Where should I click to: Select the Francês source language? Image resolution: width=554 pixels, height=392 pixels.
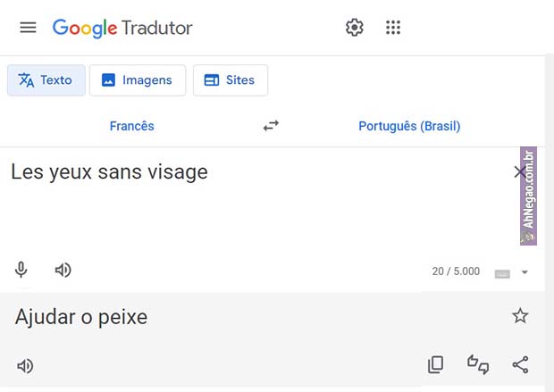pos(131,126)
